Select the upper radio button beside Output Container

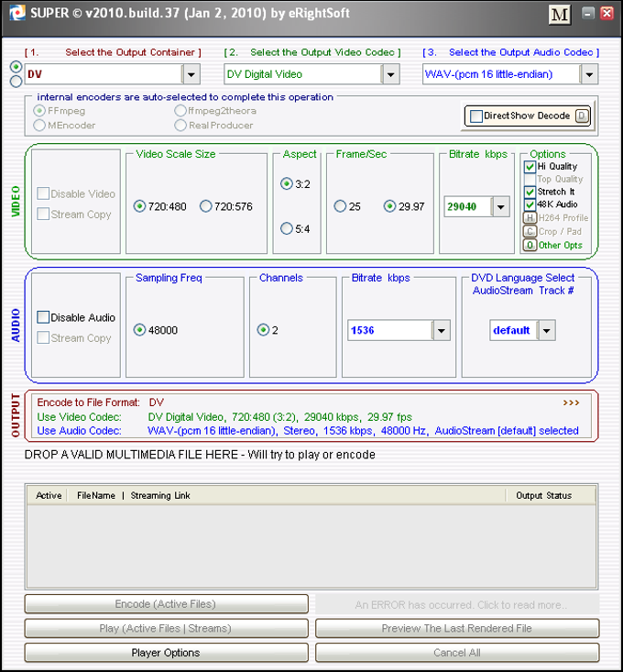(x=16, y=67)
